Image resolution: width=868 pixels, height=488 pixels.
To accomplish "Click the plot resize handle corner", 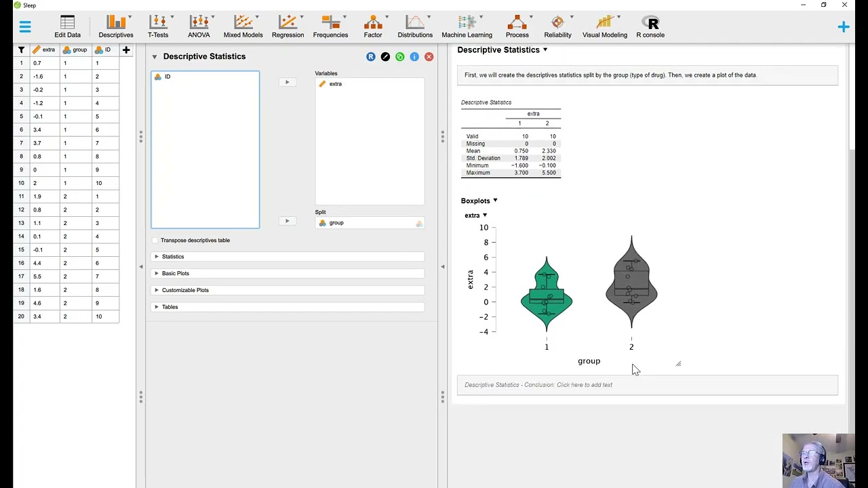I will point(678,364).
